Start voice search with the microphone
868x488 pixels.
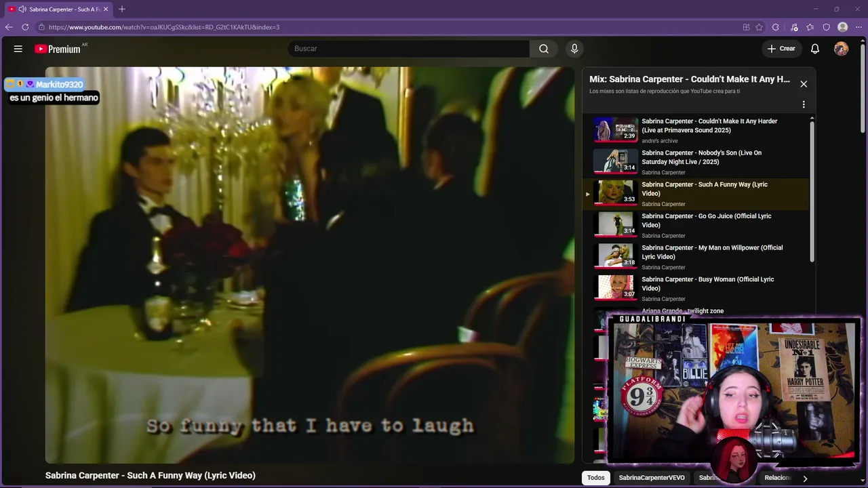pyautogui.click(x=574, y=49)
